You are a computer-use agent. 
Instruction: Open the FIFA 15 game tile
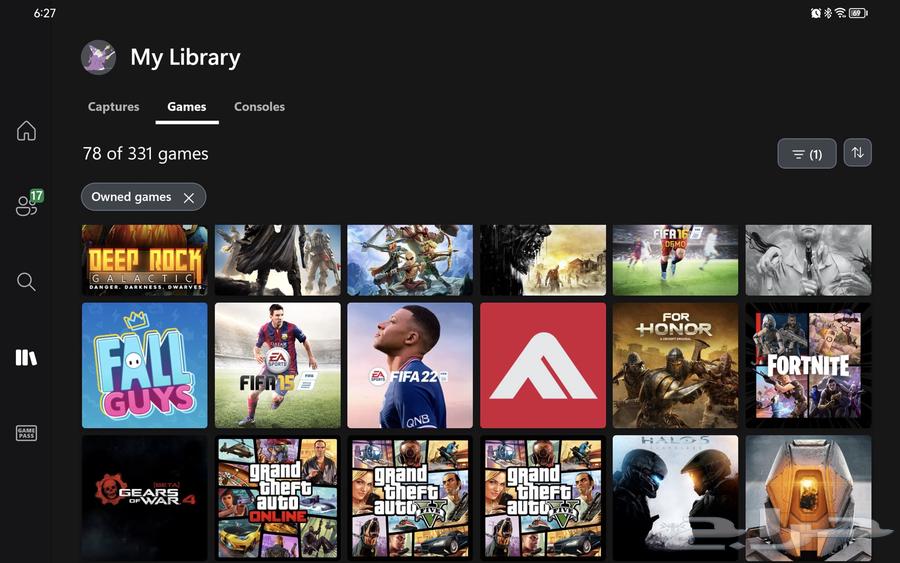pyautogui.click(x=277, y=366)
